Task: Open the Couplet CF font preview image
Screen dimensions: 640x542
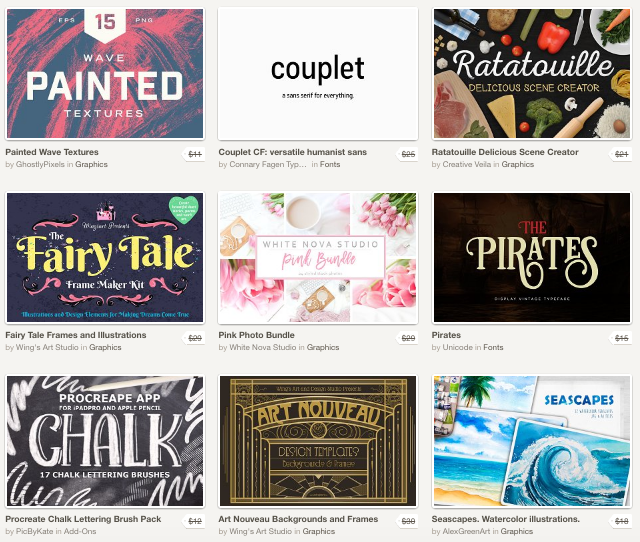Action: click(x=318, y=73)
